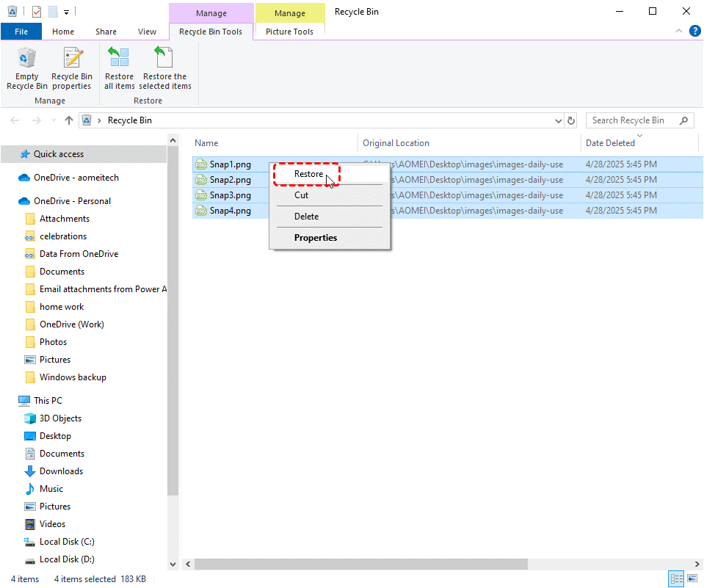
Task: Open the Quick Access Toolbar customize dropdown
Action: coord(66,12)
